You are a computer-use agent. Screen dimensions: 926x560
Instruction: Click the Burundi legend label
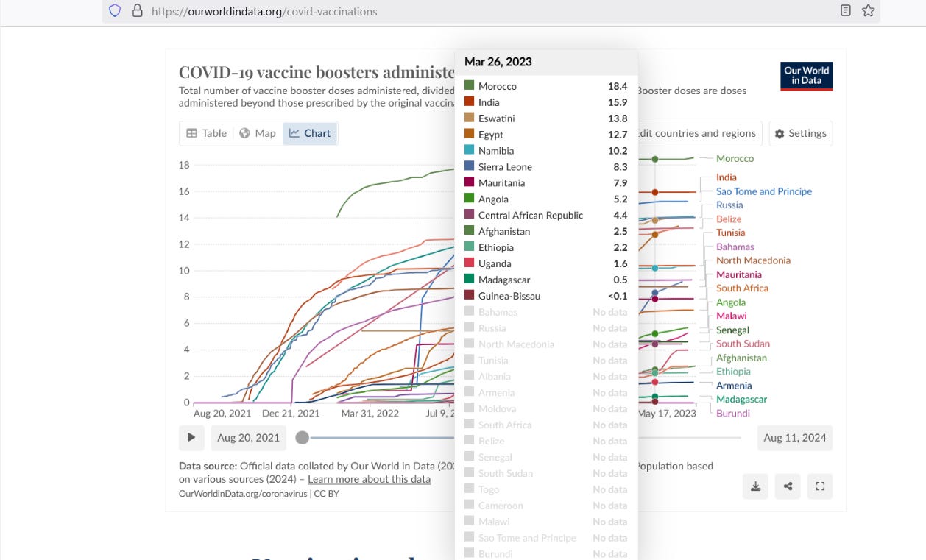click(733, 414)
